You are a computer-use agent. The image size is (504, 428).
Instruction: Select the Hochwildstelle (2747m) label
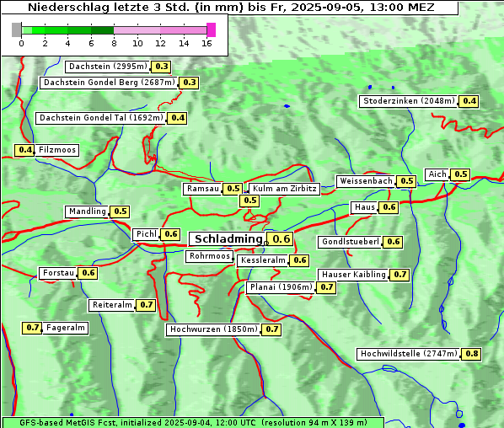pos(409,354)
